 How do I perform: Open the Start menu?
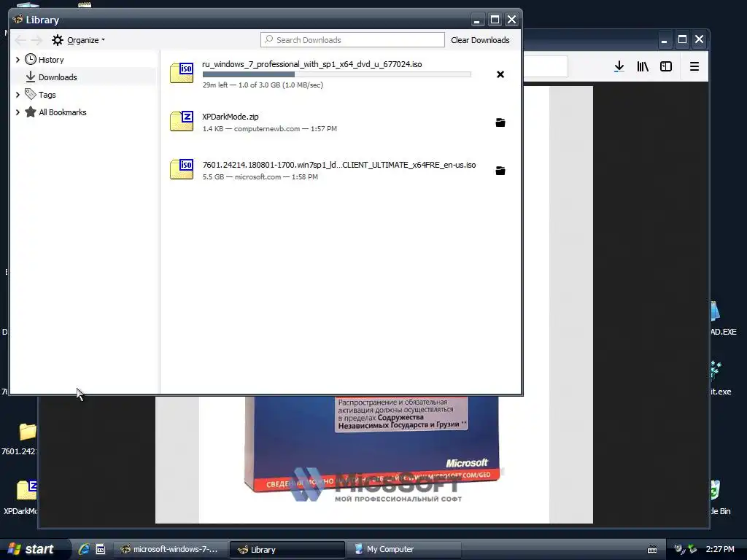32,549
